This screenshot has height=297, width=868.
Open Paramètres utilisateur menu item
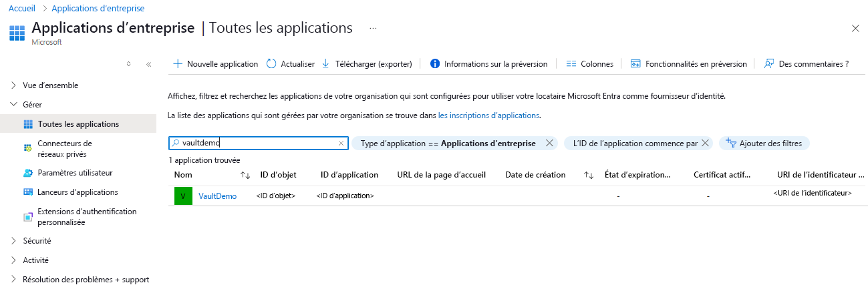(x=75, y=173)
